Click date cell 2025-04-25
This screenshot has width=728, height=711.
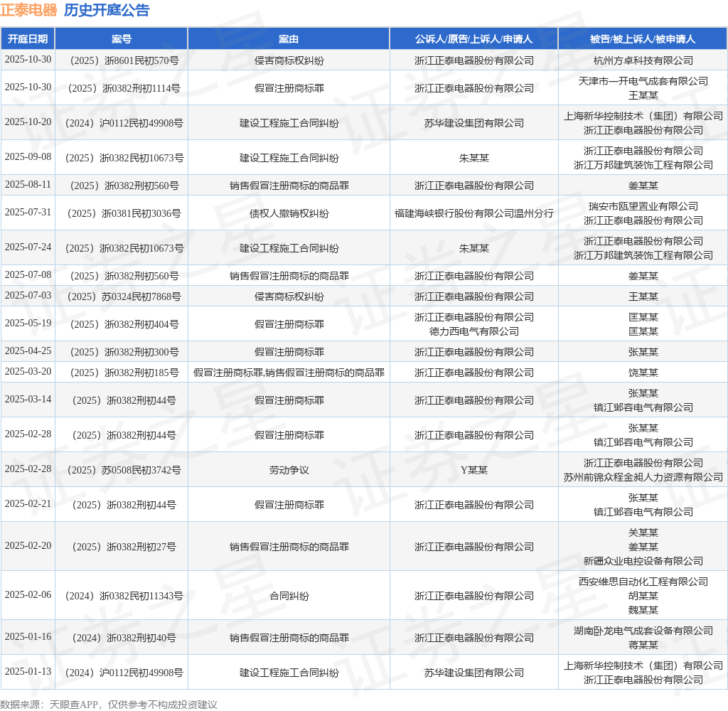(28, 351)
